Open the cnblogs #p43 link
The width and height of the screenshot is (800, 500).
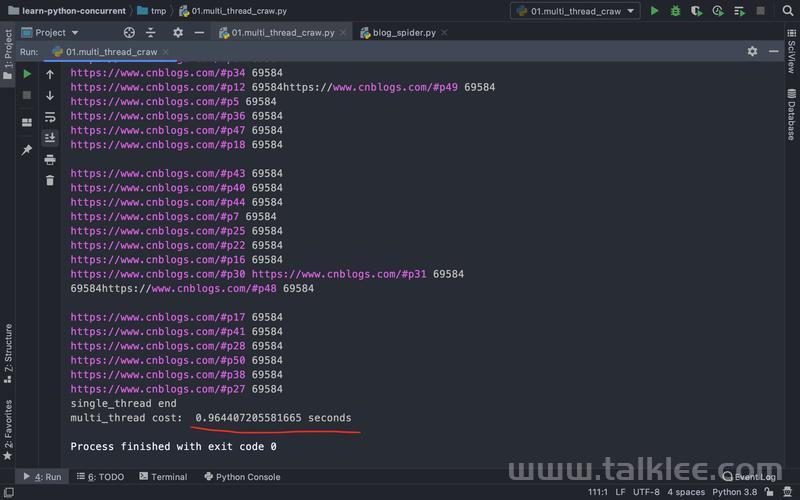tap(158, 173)
